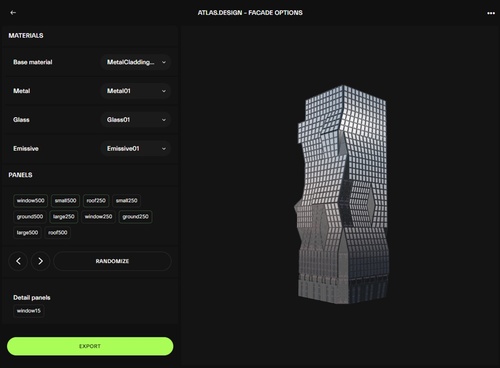Toggle the roof250 panel chip
500x368 pixels.
[96, 201]
